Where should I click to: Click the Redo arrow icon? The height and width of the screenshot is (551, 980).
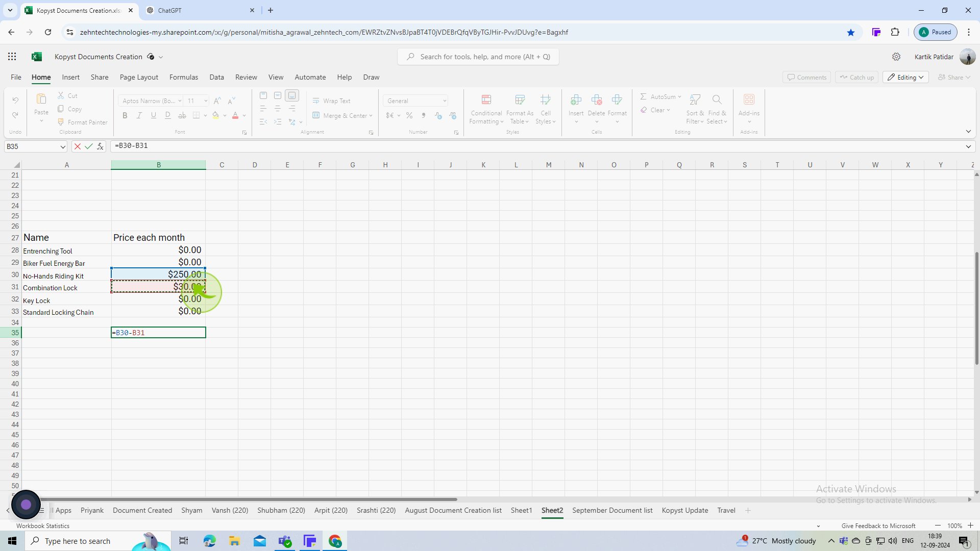(15, 115)
